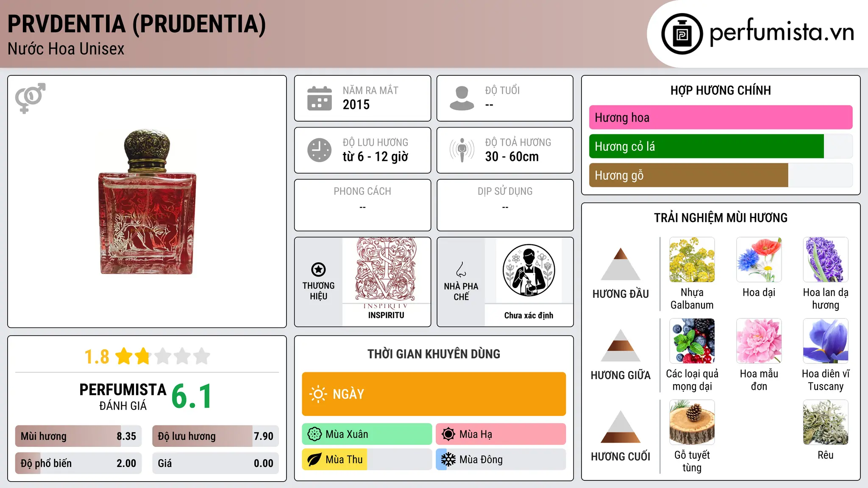This screenshot has height=488, width=868.
Task: Click the perfumista.vn perfume bottle logo icon
Action: [x=682, y=34]
